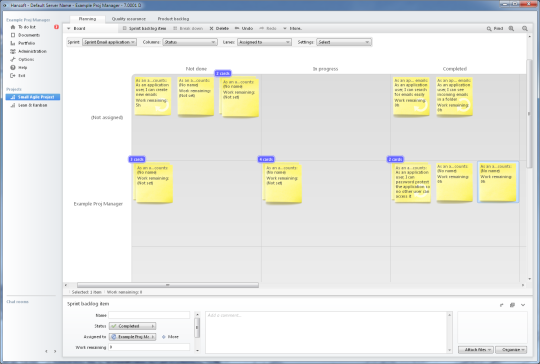Click the Chat rooms link

click(x=17, y=302)
